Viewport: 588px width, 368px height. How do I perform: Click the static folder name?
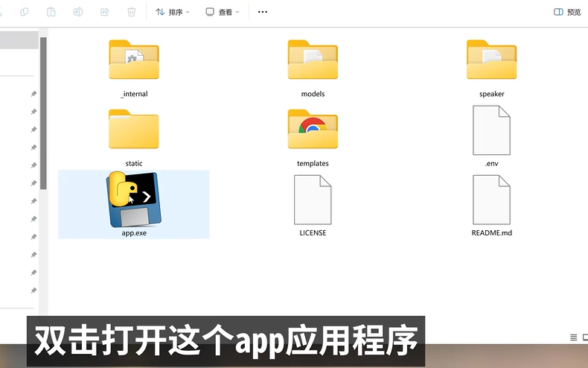(134, 163)
